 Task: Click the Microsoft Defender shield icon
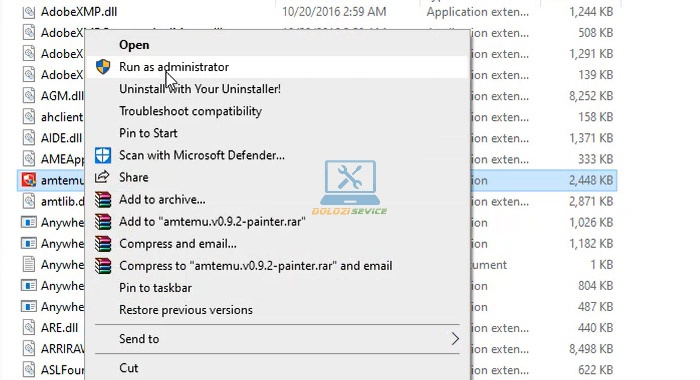[x=103, y=155]
